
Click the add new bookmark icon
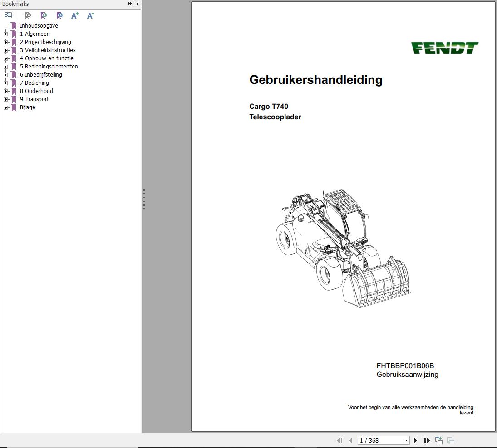coord(44,15)
